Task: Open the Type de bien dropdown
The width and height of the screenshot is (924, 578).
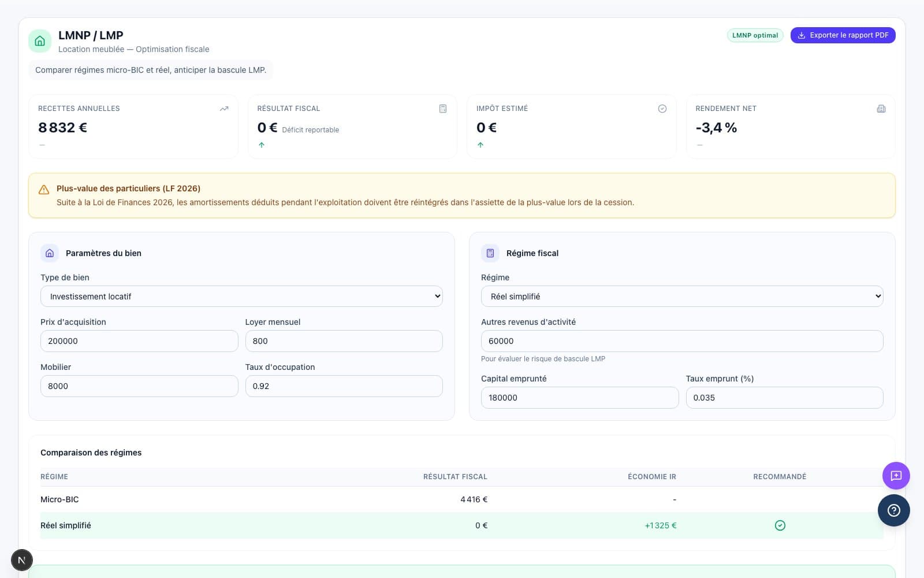Action: 241,297
